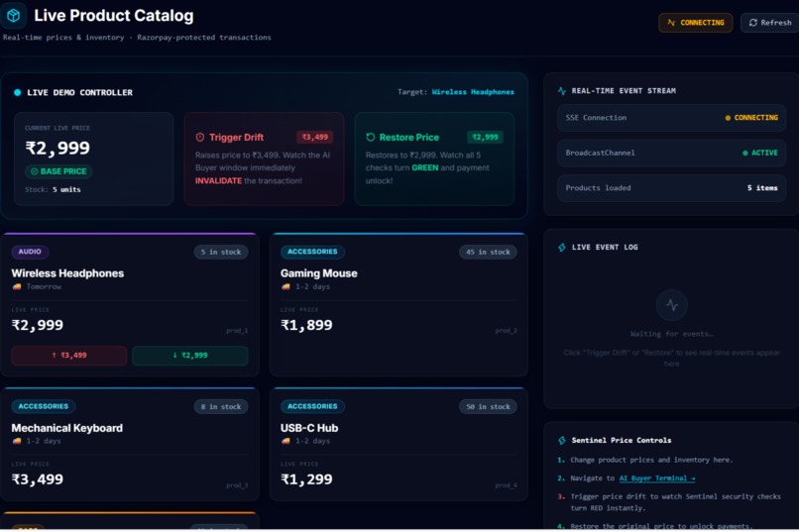Click the CONNECTING status badge in header
The width and height of the screenshot is (799, 532).
tap(695, 23)
